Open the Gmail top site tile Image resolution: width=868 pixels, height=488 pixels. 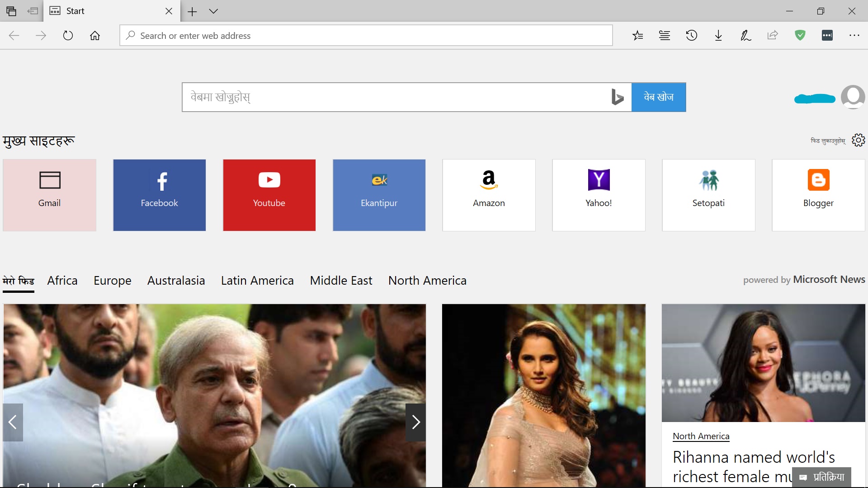point(50,195)
